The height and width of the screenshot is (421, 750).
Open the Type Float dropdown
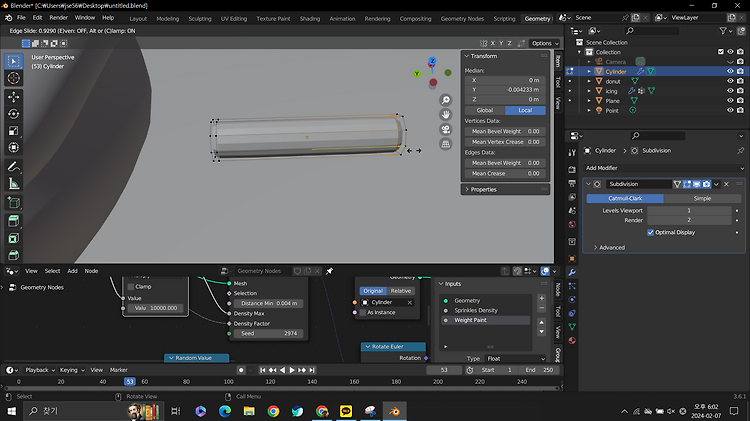516,358
